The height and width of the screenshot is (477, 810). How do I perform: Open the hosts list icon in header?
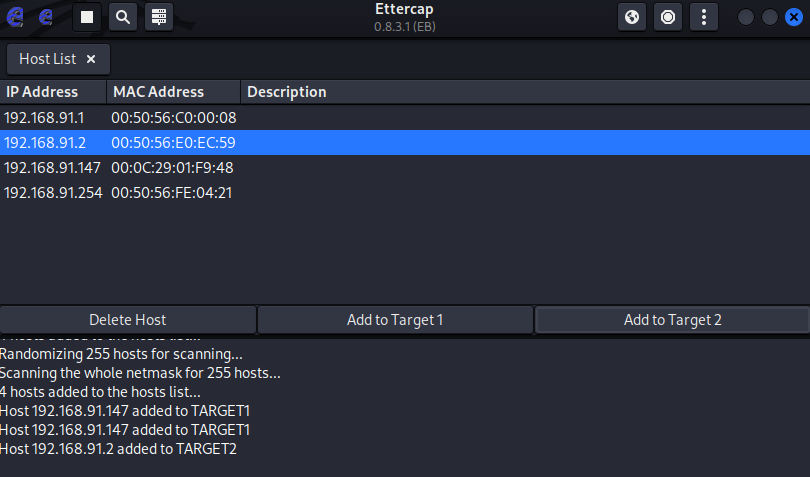(x=158, y=17)
